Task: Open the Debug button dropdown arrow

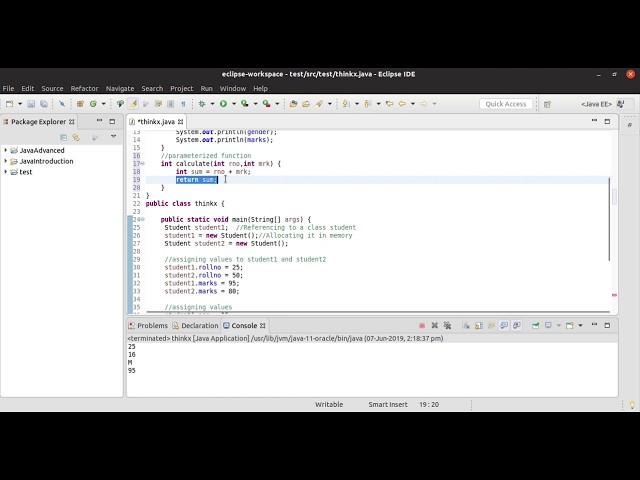Action: pyautogui.click(x=212, y=104)
